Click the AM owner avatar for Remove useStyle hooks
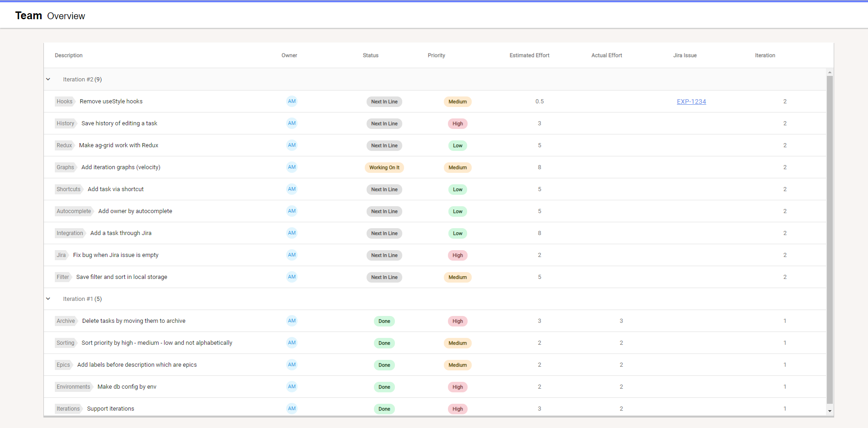 click(292, 102)
